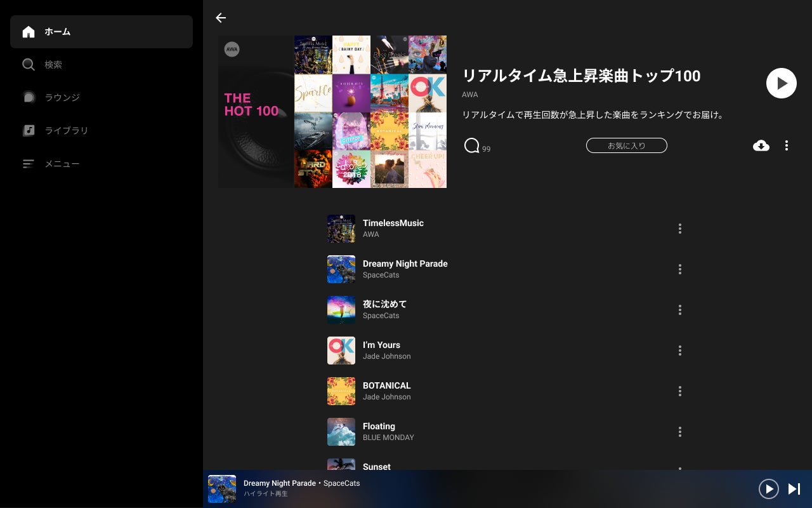Open the Lounge (ラウンジ) section
The width and height of the screenshot is (812, 508).
point(101,98)
